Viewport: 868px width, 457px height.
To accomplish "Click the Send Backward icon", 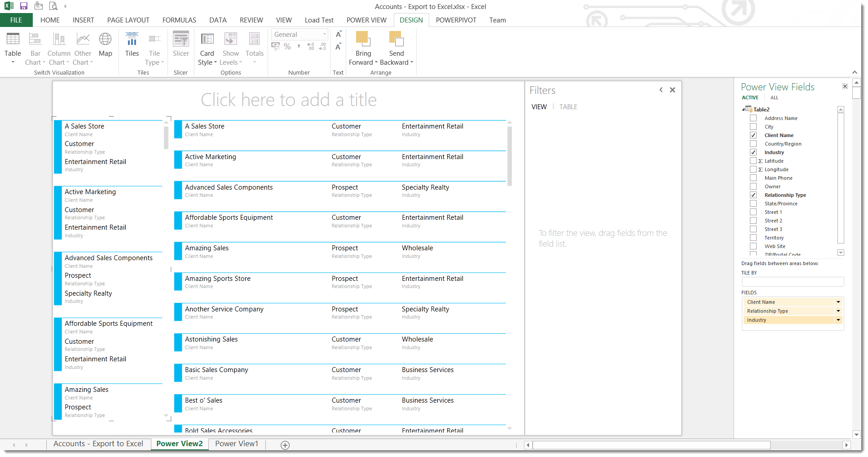I will click(396, 40).
